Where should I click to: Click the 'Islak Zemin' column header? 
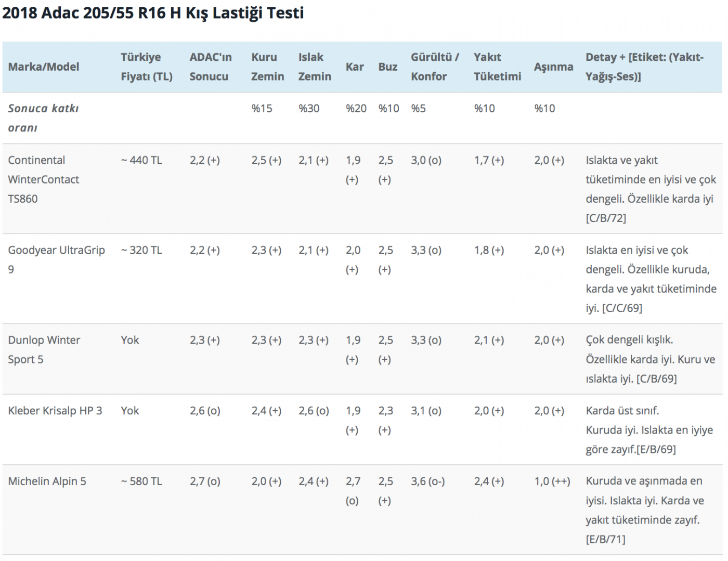[x=315, y=67]
